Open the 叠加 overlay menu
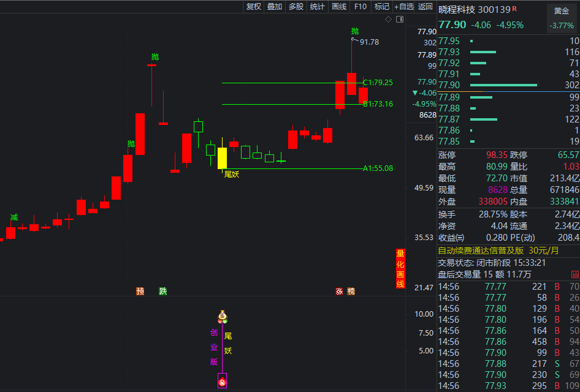580x392 pixels. tap(275, 7)
